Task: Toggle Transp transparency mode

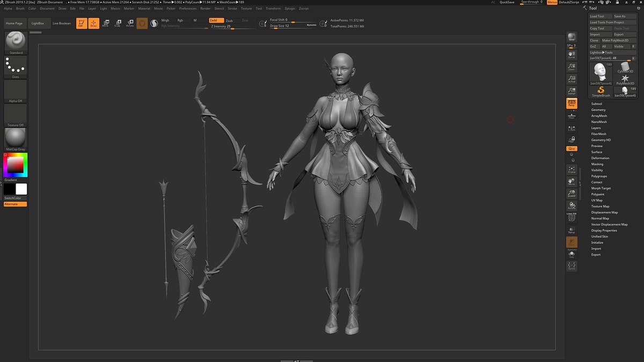Action: click(572, 229)
